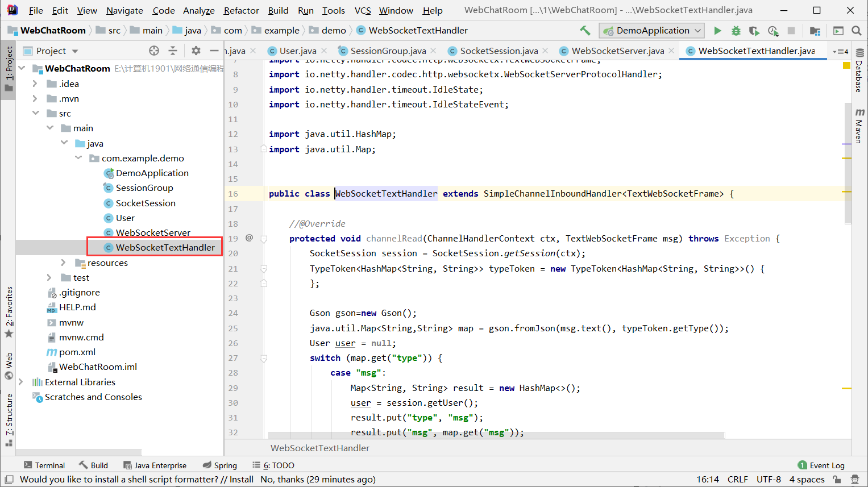Close the User.java editor tab

click(324, 50)
